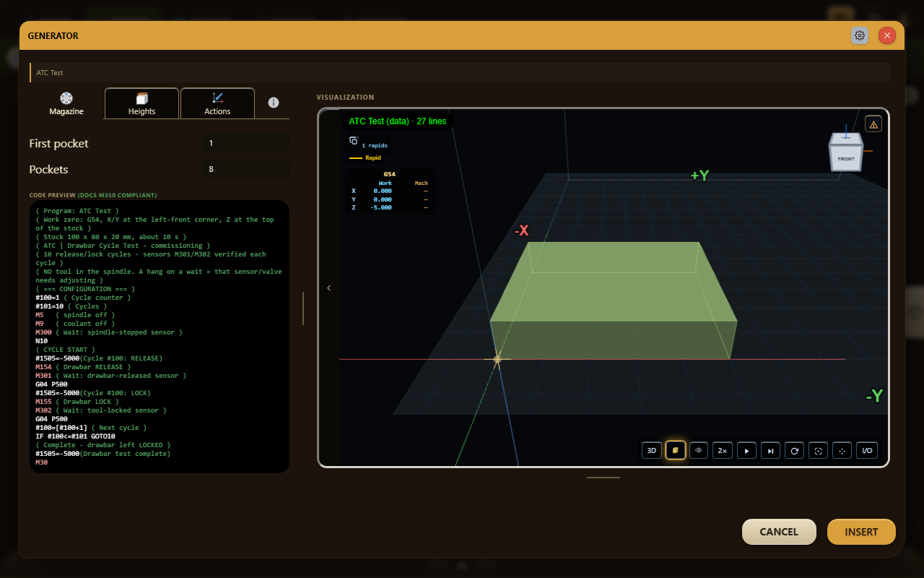Play the toolpath simulation
Viewport: 924px width, 578px height.
point(746,450)
